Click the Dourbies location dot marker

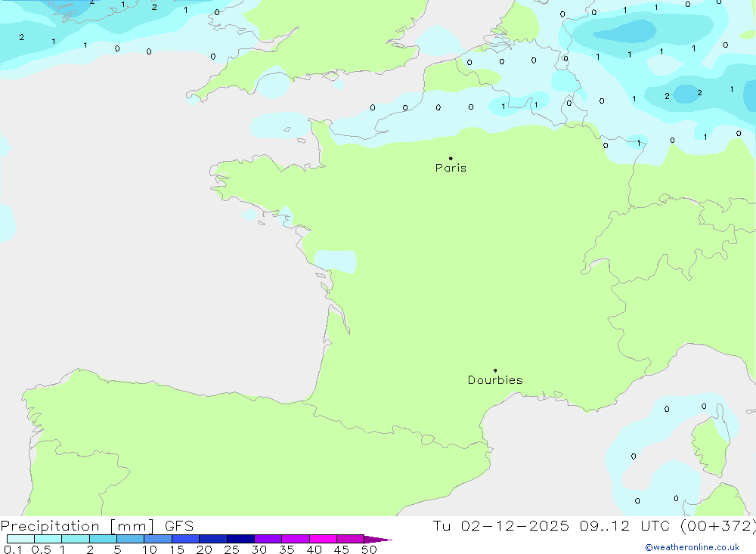[x=495, y=370]
